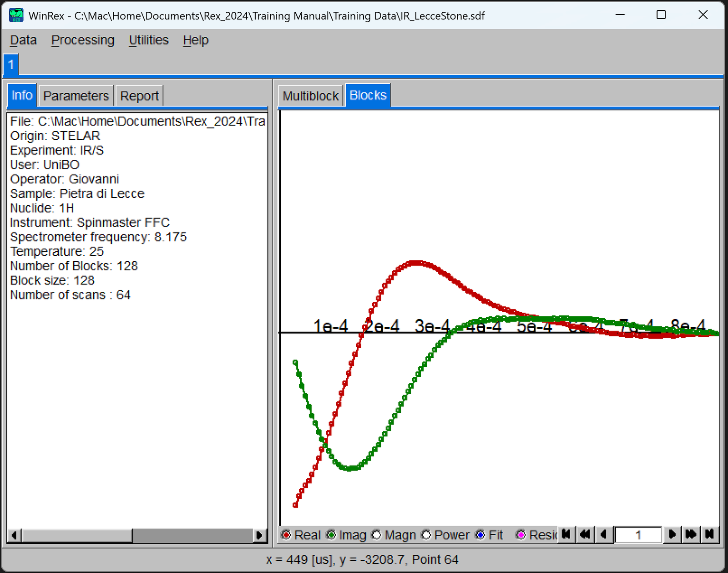
Task: Click the 'Nuclide: 1H' line
Action: click(42, 208)
